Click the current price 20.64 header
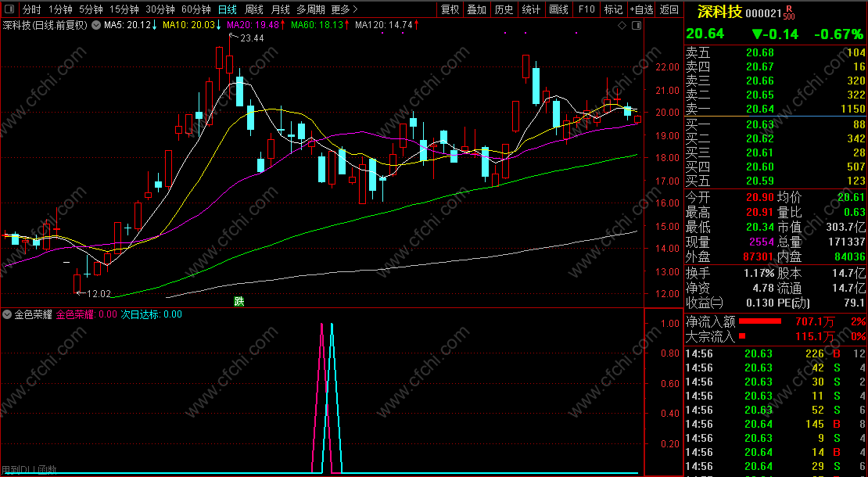 (x=705, y=34)
